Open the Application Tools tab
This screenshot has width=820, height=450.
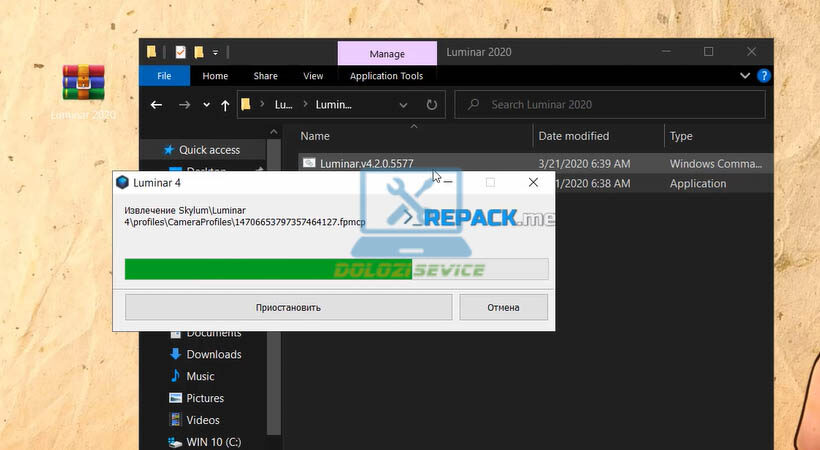pyautogui.click(x=386, y=76)
